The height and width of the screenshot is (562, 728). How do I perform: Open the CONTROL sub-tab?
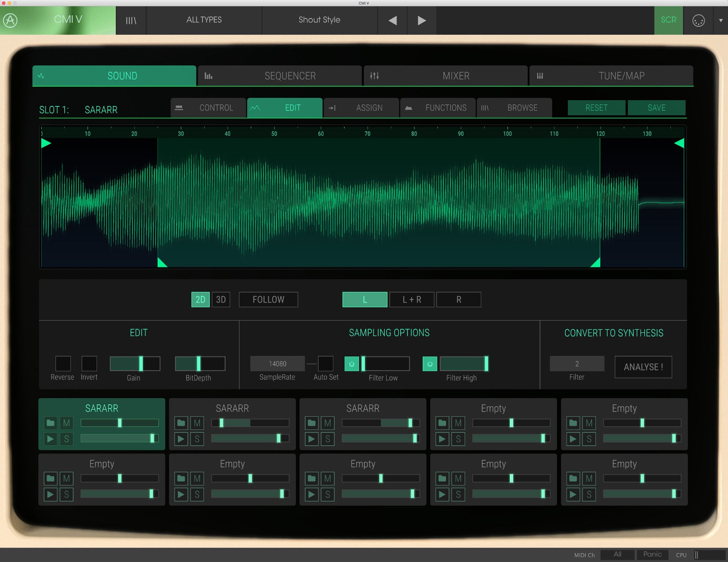tap(208, 108)
